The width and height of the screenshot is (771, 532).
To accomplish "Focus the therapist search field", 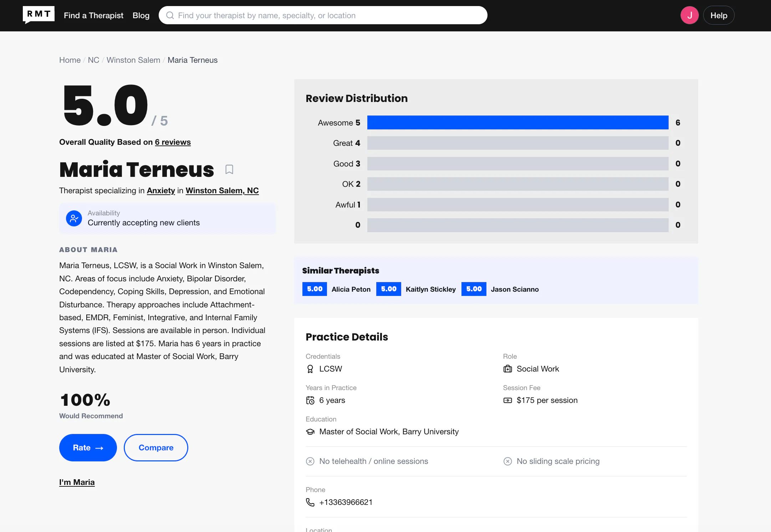I will (x=323, y=15).
